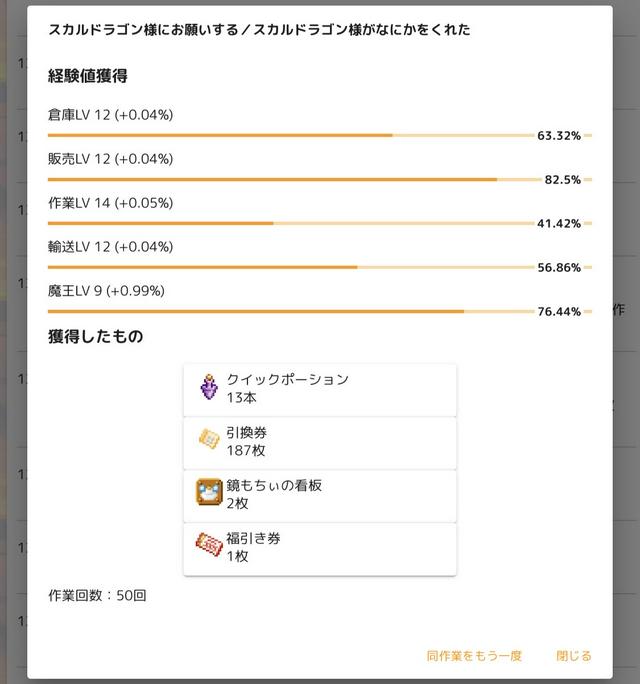640x684 pixels.
Task: Select the 引換券 187枚 item card
Action: click(x=320, y=442)
